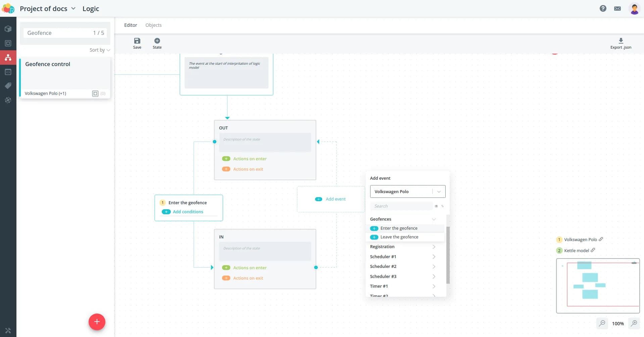
Task: Switch to the Objects tab
Action: click(x=153, y=25)
